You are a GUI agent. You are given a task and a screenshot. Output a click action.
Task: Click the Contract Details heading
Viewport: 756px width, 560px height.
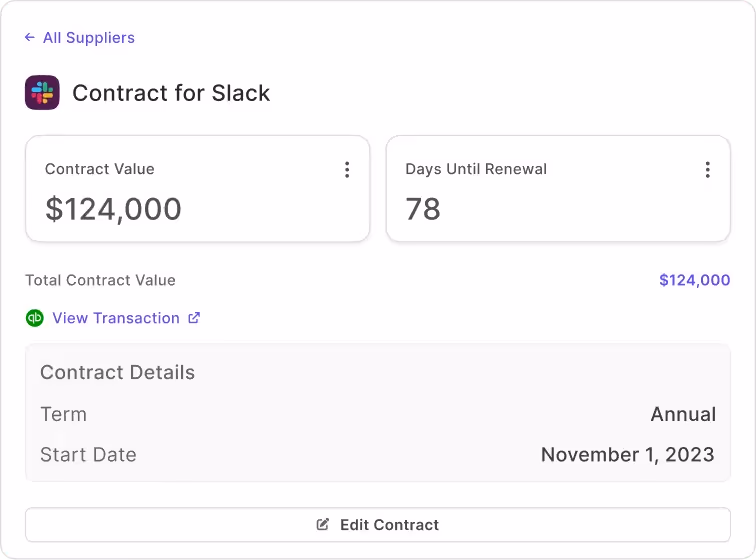click(x=117, y=373)
